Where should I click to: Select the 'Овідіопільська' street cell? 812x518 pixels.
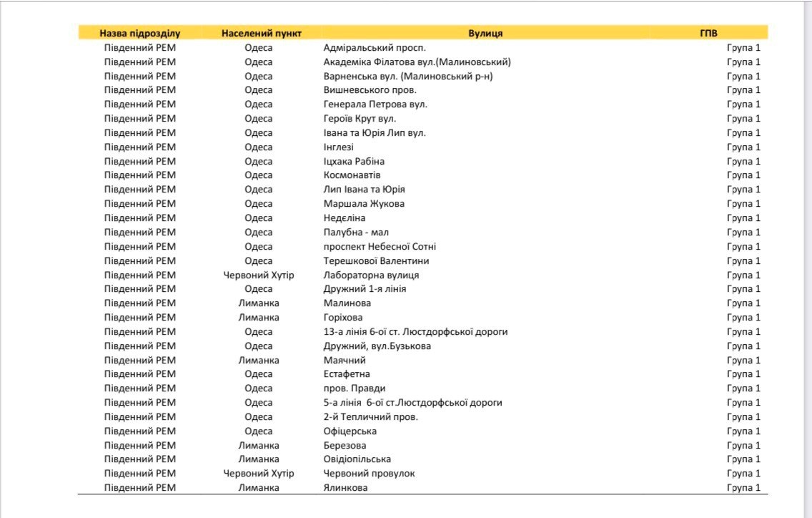click(x=357, y=459)
